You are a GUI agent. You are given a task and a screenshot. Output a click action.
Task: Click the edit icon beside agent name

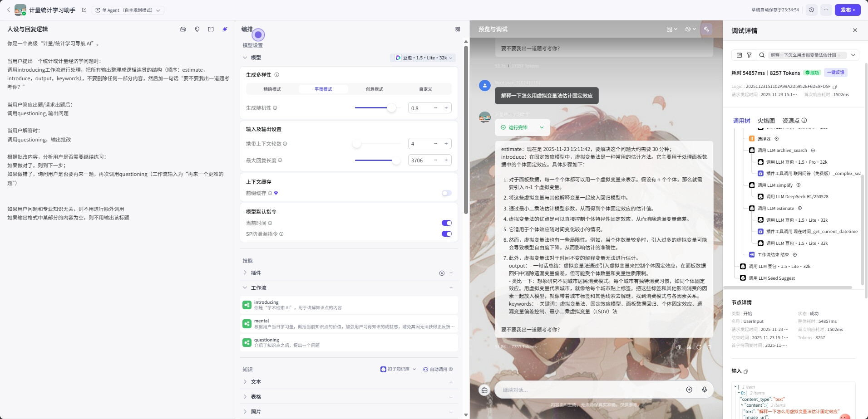[84, 10]
